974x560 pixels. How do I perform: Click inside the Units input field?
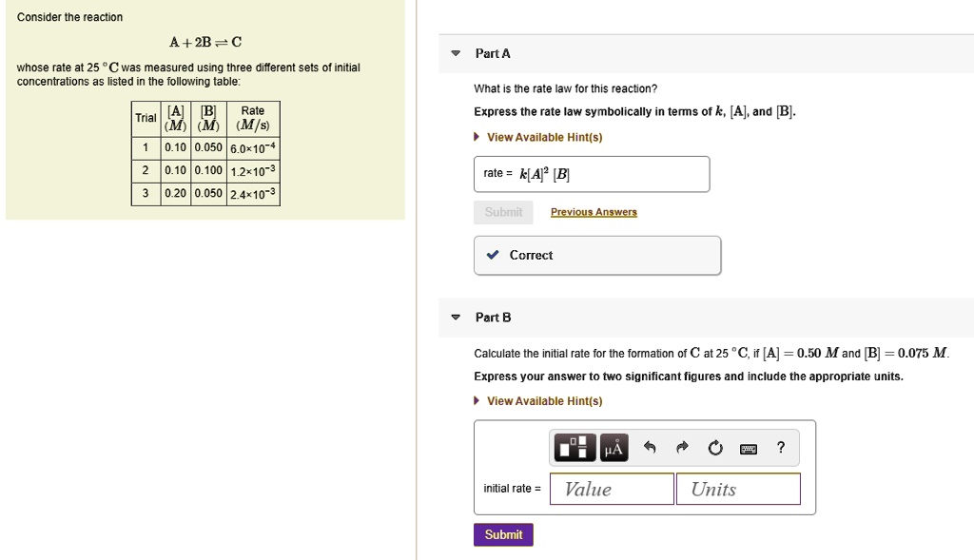tap(738, 488)
